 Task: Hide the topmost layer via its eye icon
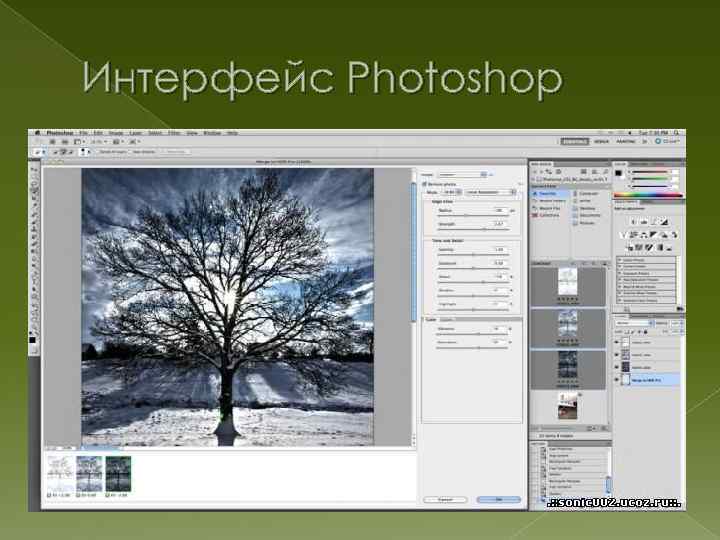(x=617, y=342)
